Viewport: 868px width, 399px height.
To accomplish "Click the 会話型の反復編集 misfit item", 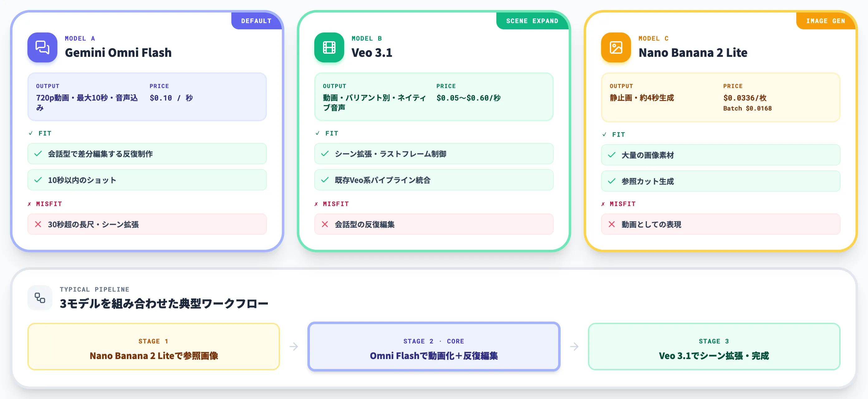I will pyautogui.click(x=434, y=224).
